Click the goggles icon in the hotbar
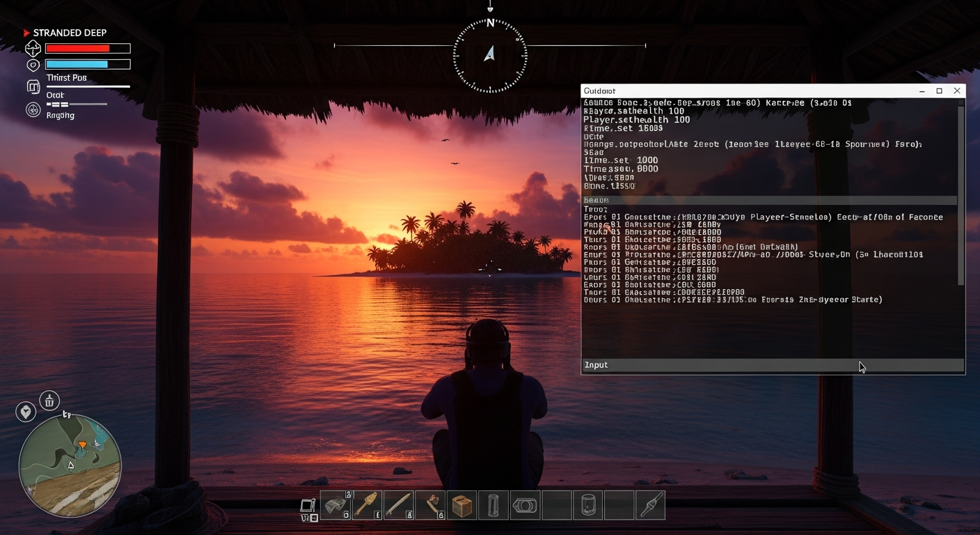Viewport: 980px width, 535px height. pos(525,505)
